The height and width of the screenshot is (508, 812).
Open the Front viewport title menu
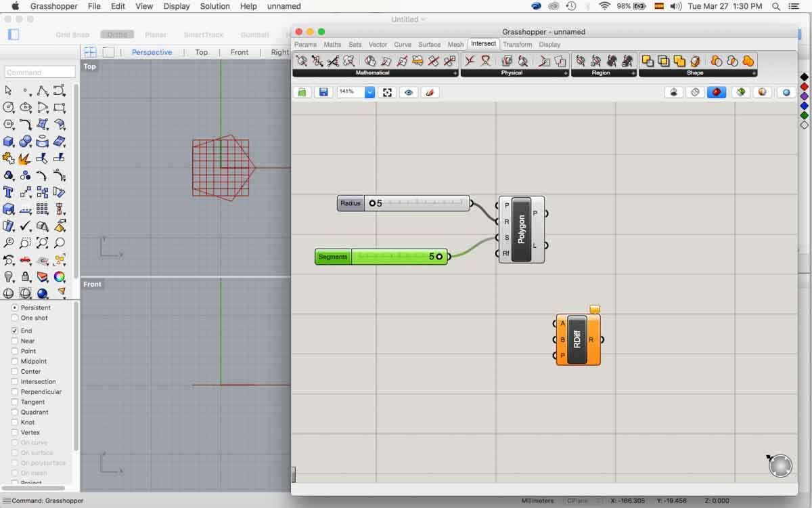click(93, 284)
